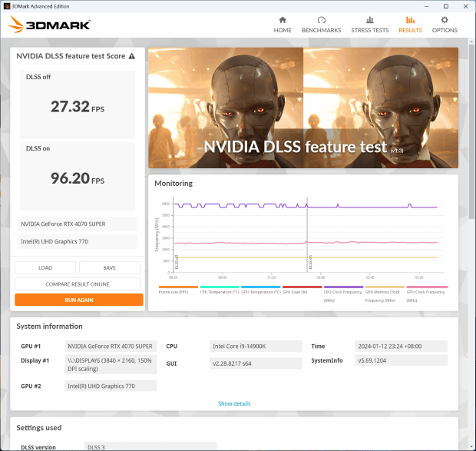Toggle GPU Temperature legend swatch
The width and height of the screenshot is (476, 451).
[x=261, y=287]
